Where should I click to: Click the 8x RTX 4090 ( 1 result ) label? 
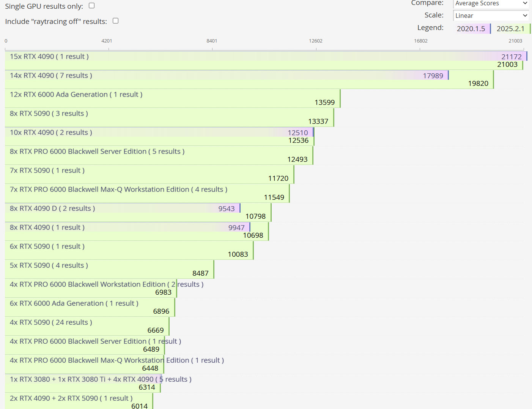pos(47,227)
